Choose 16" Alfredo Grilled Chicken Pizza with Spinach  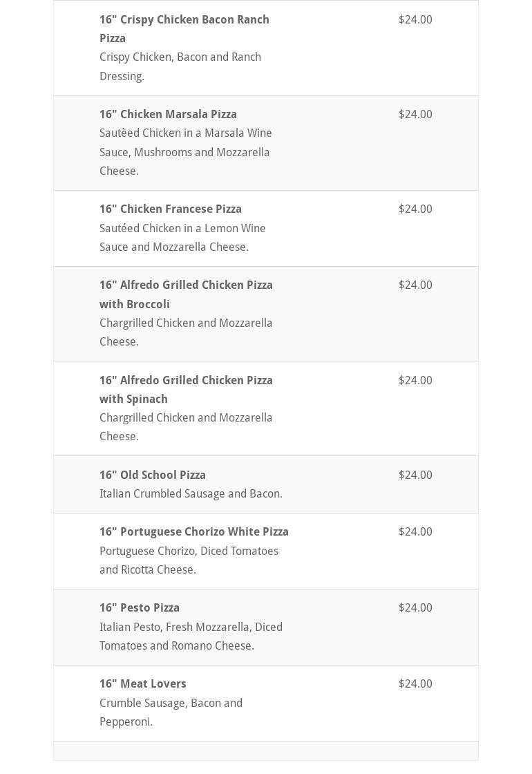186,389
